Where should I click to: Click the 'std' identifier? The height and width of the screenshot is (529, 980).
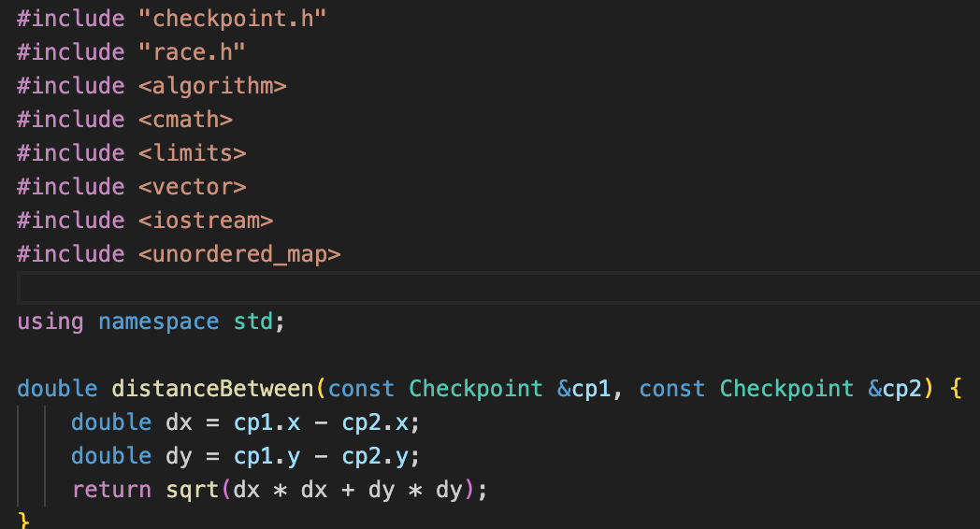coord(253,322)
